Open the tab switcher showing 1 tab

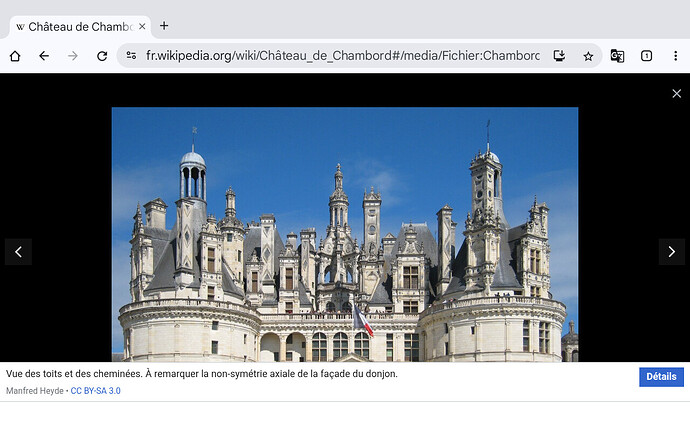(646, 56)
